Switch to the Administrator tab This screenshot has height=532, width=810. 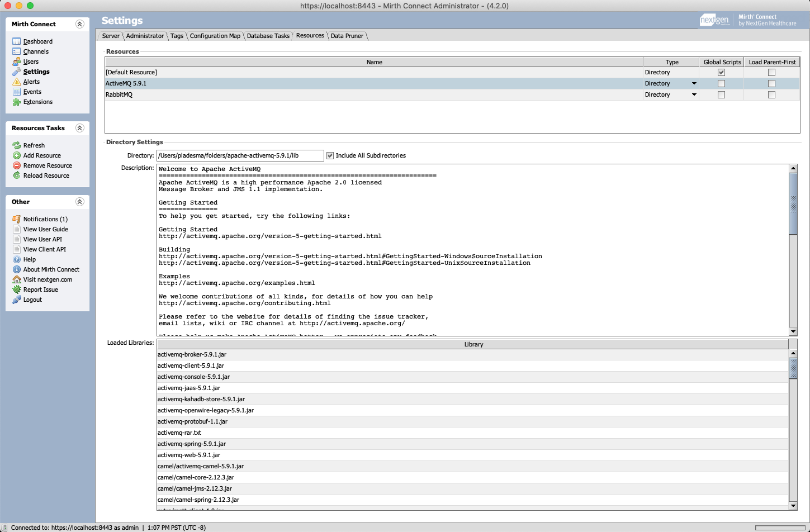click(145, 36)
